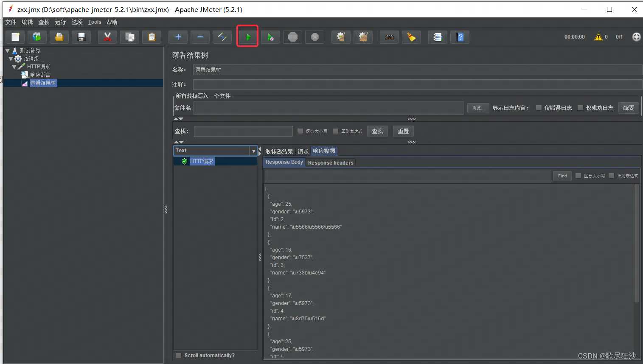Open the Help question-mark icon
Viewport: 643px width, 364px height.
pyautogui.click(x=460, y=37)
